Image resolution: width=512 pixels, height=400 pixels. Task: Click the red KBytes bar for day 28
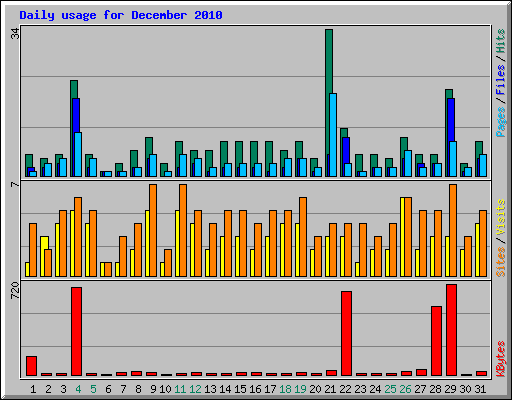point(436,341)
